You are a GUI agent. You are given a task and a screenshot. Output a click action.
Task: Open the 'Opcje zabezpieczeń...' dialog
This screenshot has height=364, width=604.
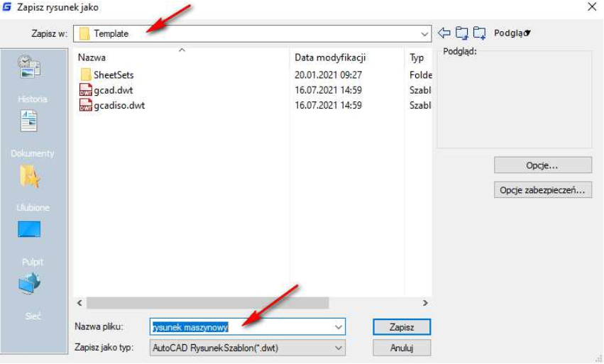543,190
